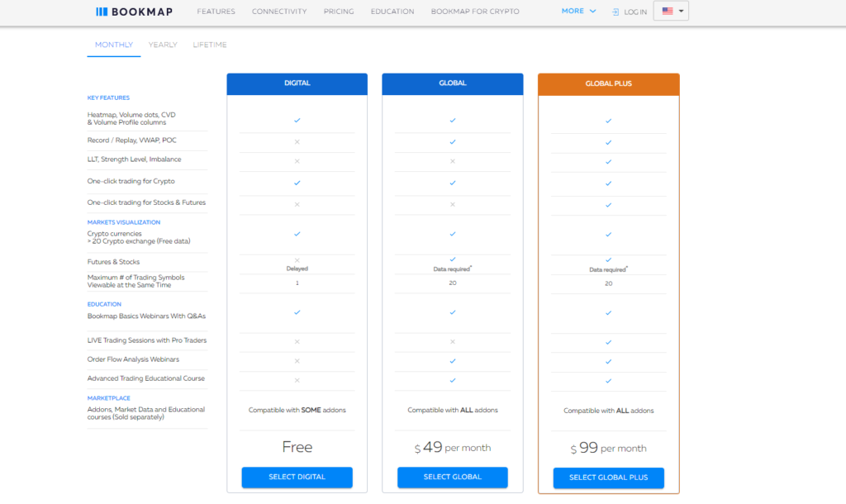Screen dimensions: 846x504
Task: Click the US flag icon
Action: pos(668,12)
